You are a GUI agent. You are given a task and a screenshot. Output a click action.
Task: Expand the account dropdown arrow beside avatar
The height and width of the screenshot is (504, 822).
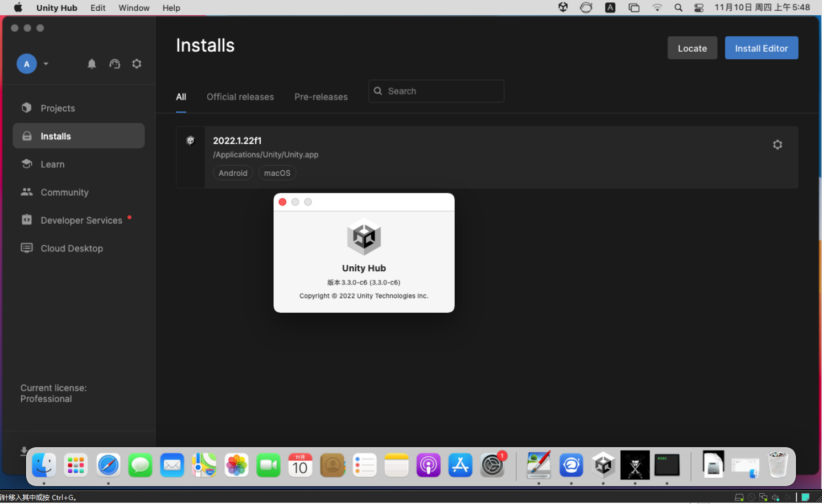coord(46,64)
